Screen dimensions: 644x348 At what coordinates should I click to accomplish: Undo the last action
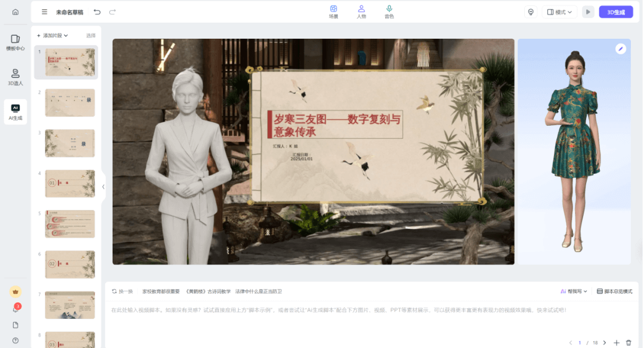[x=97, y=12]
